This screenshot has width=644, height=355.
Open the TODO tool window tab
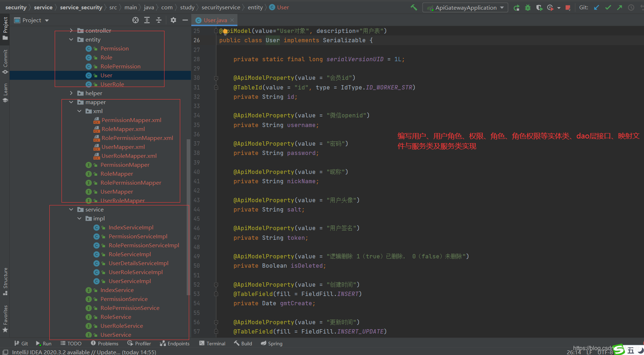pyautogui.click(x=71, y=343)
